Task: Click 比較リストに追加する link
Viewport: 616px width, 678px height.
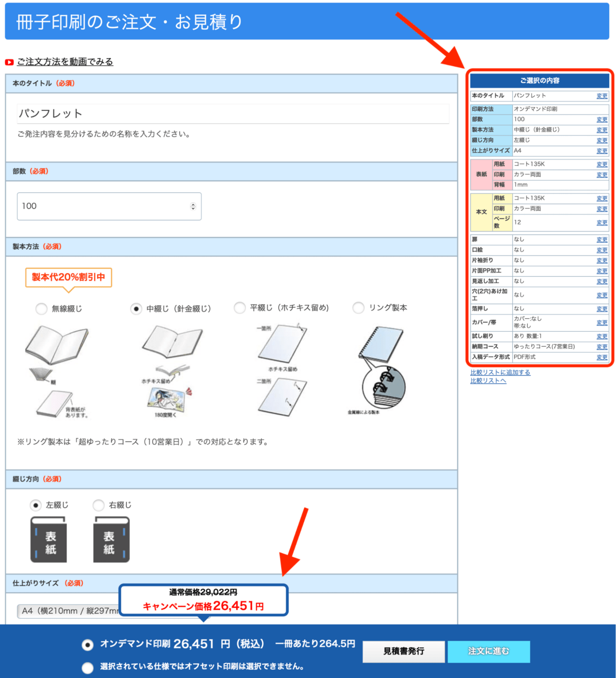Action: (x=500, y=372)
